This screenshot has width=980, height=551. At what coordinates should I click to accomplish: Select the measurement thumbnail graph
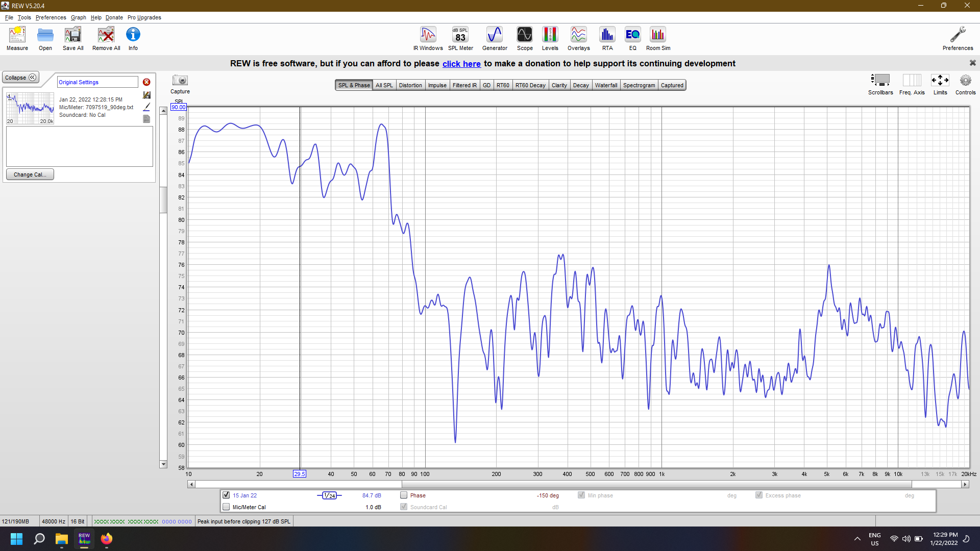30,108
